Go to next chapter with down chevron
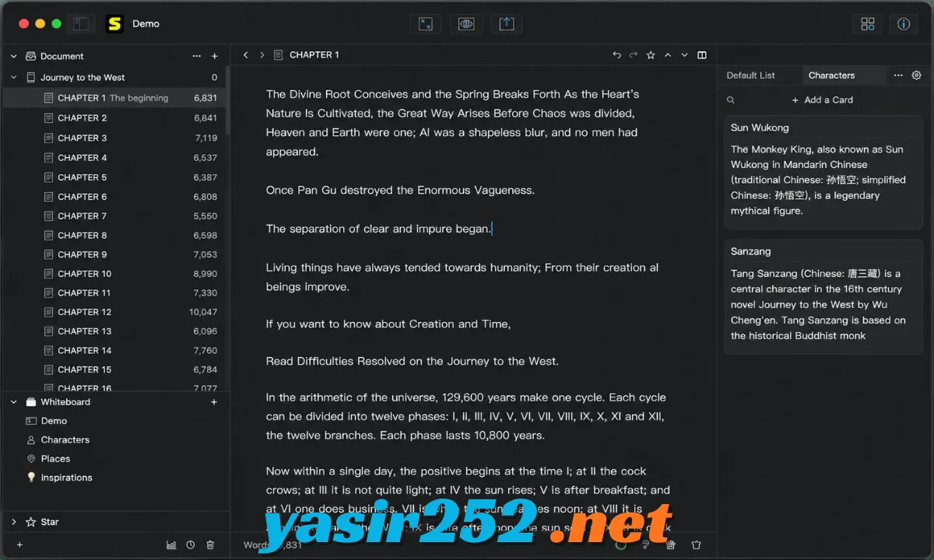This screenshot has height=560, width=934. pyautogui.click(x=685, y=55)
